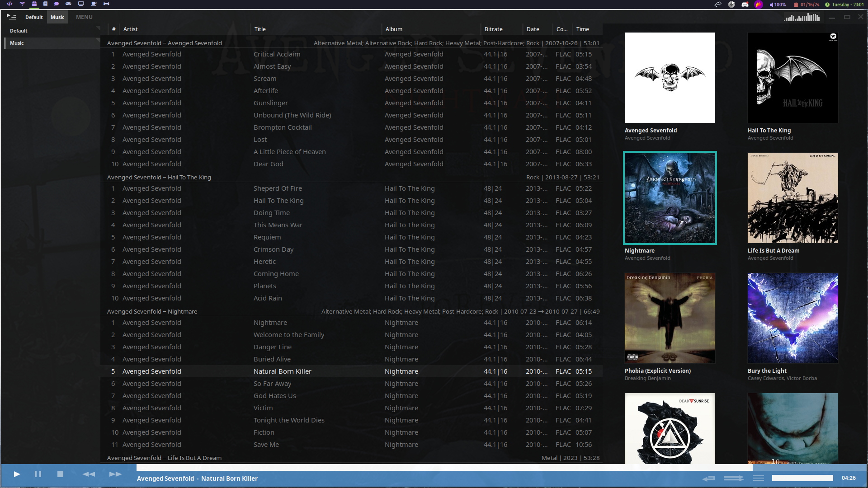Viewport: 868px width, 488px height.
Task: Switch to the gamepad workspace icon
Action: pos(68,4)
